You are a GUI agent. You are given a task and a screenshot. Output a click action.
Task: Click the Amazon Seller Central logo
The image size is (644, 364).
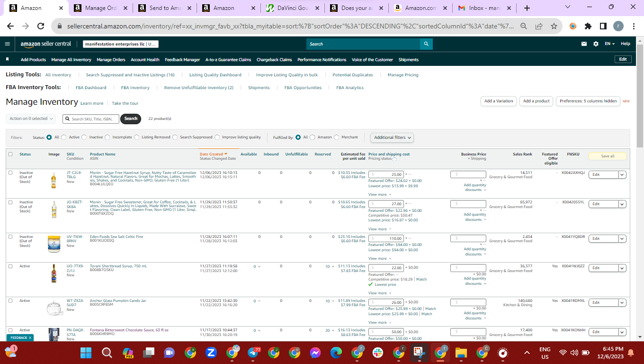point(46,44)
